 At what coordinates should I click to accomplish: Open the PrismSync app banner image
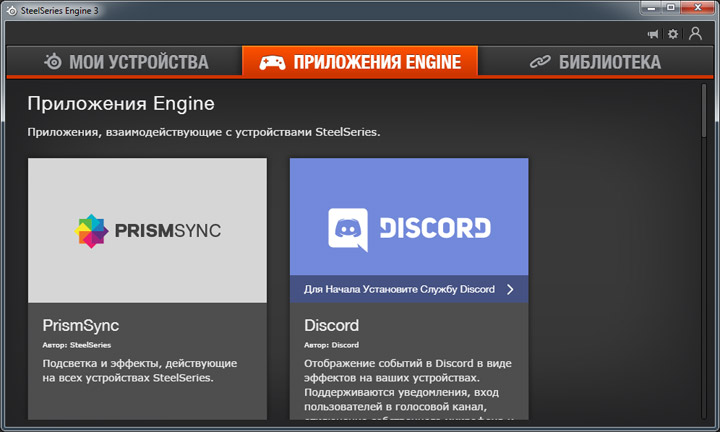(147, 230)
